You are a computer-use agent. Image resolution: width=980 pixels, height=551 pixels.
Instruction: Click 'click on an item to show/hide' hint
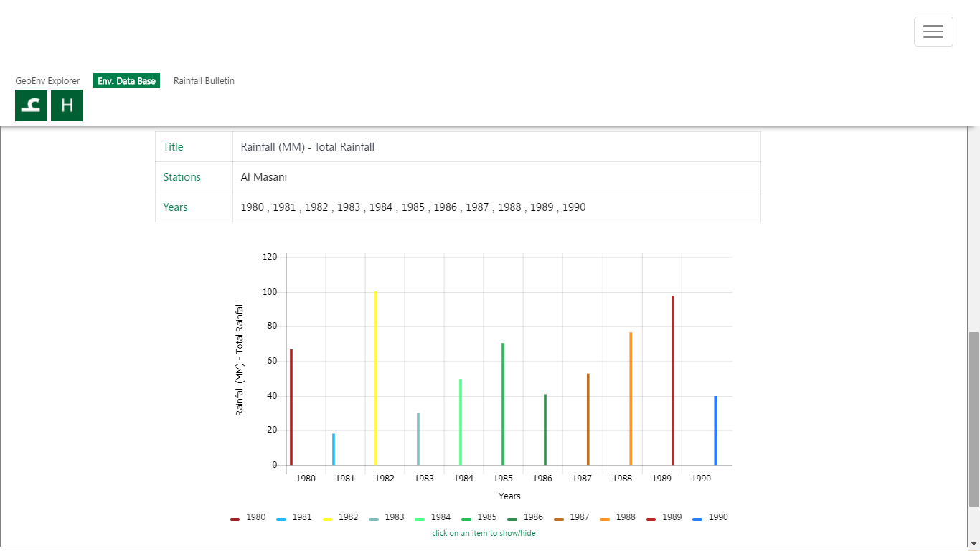point(484,533)
